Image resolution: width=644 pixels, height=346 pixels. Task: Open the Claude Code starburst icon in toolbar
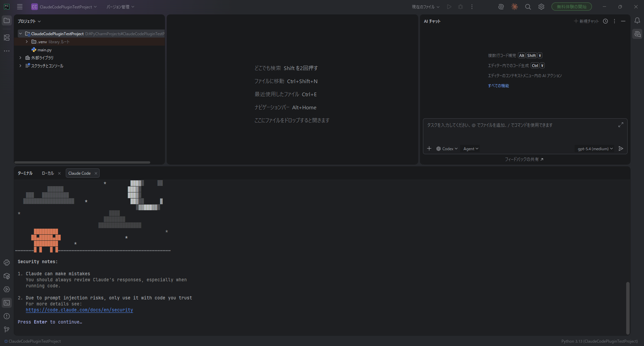point(514,7)
